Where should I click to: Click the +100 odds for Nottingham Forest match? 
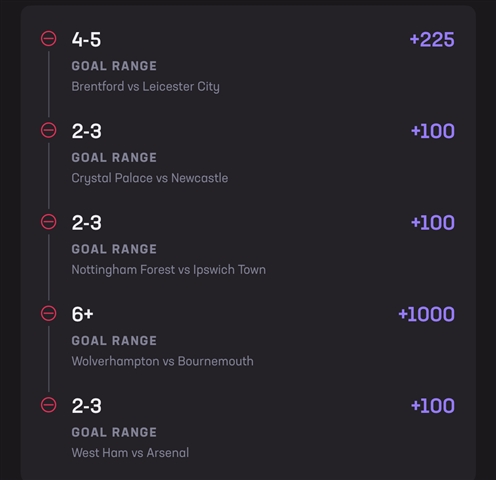433,223
